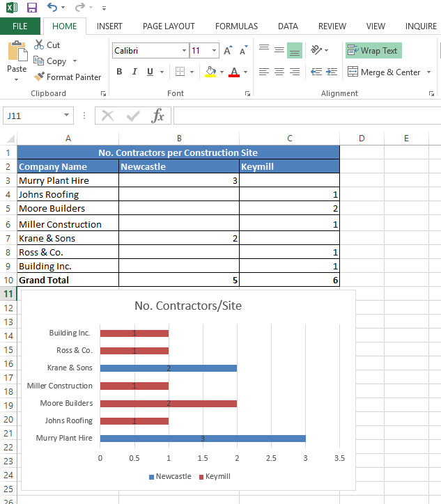Click the Paste clipboard icon
This screenshot has width=441, height=504.
17,51
